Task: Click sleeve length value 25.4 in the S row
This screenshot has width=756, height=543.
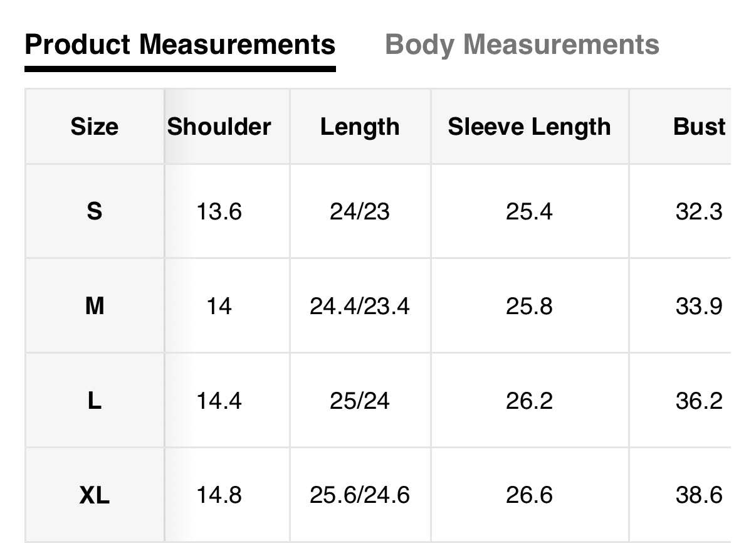Action: 529,212
